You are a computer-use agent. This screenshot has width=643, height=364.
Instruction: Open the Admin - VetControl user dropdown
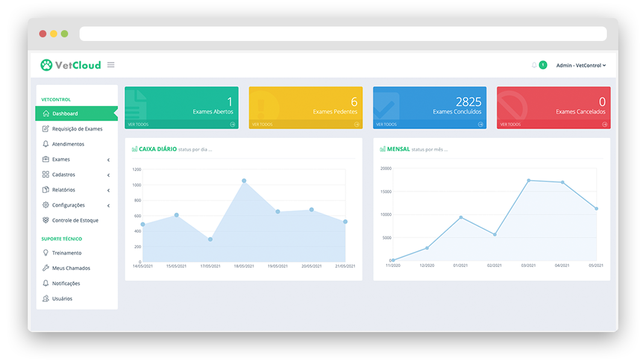coord(580,65)
